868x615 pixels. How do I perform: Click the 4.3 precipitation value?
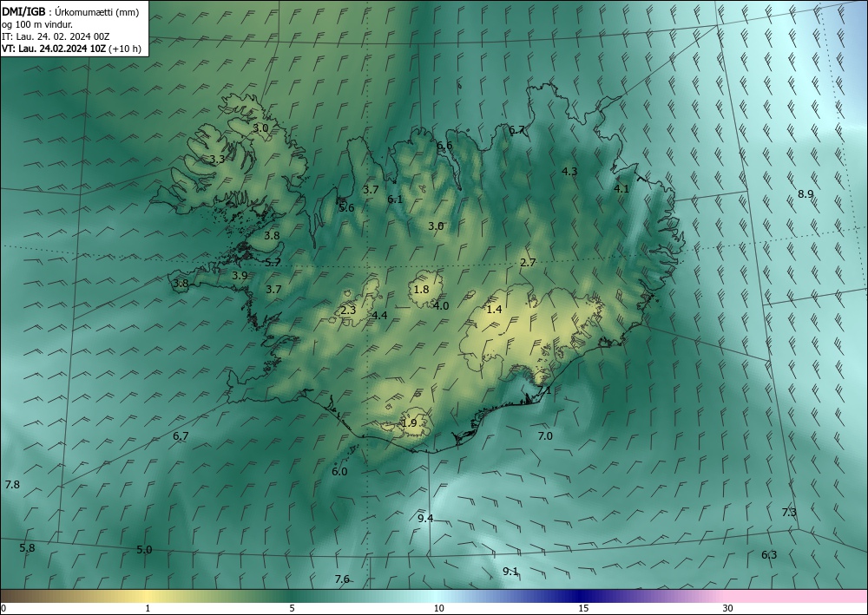pyautogui.click(x=569, y=172)
